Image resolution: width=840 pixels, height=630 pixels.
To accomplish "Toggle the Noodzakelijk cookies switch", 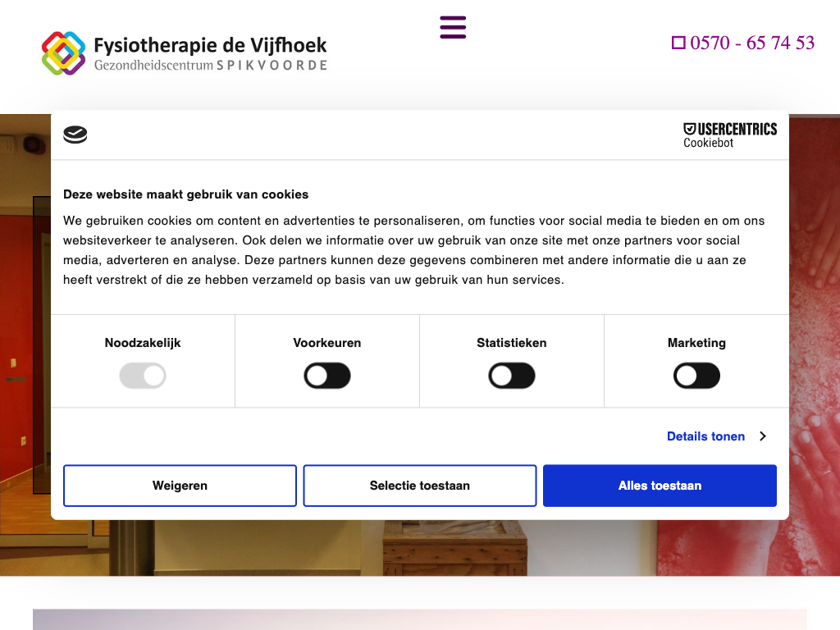I will point(143,377).
